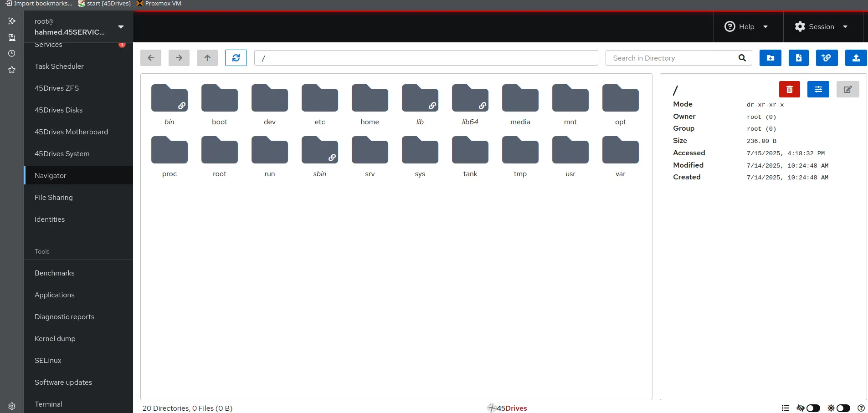This screenshot has width=868, height=413.
Task: Create a new symbolic link
Action: click(827, 58)
